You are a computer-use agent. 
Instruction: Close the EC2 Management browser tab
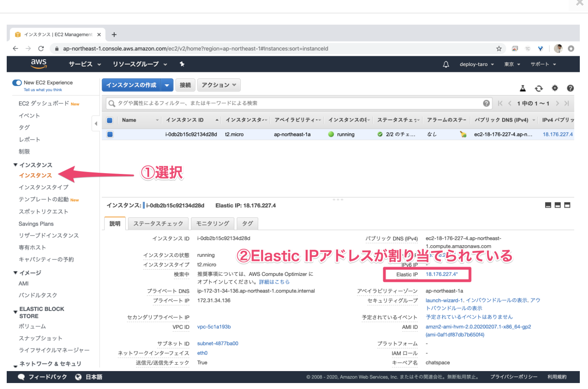tap(99, 34)
